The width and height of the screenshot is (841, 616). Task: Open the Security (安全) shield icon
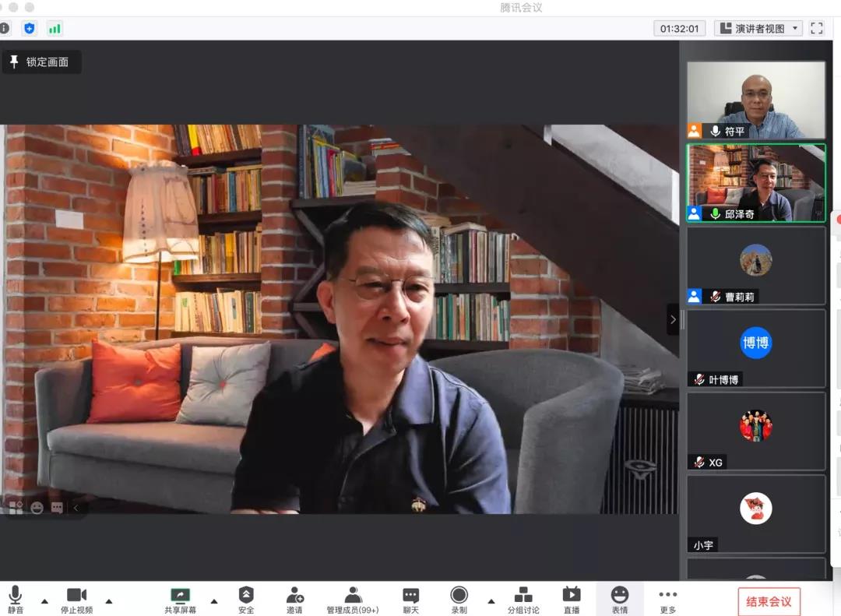(x=246, y=596)
